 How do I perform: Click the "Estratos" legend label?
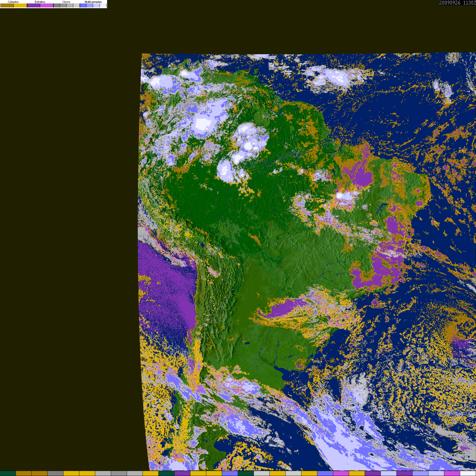pos(40,2)
